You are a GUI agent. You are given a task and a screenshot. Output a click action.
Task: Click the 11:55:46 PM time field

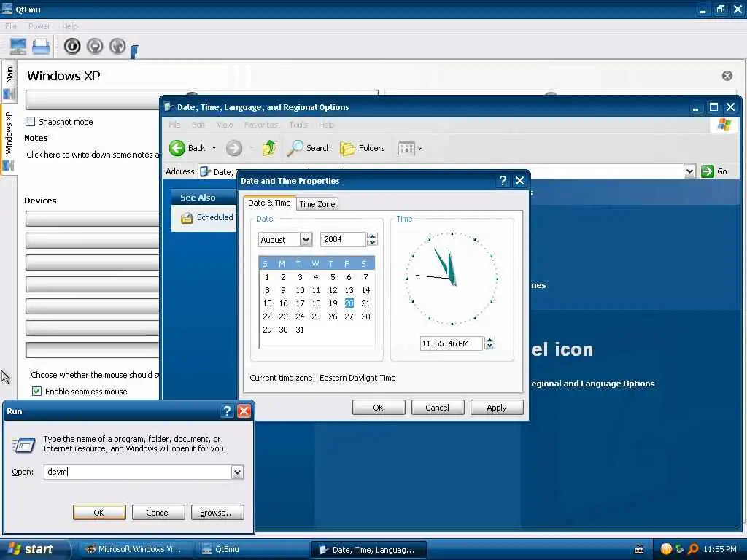point(451,343)
